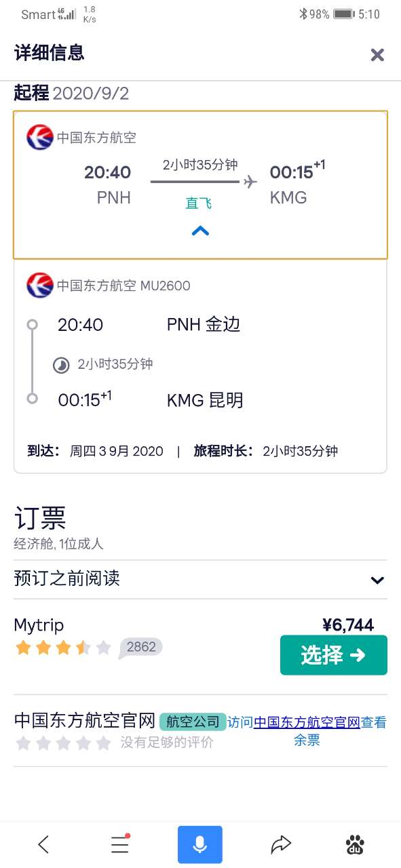Viewport: 401px width, 868px height.
Task: Select the Mytrip provider name
Action: click(x=39, y=625)
